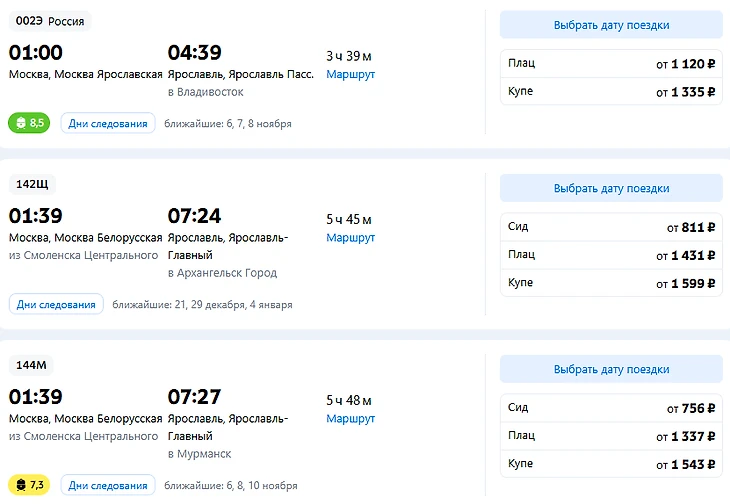Select Купе fare from 1 335 ₽
Screen dimensions: 730x504
tap(611, 91)
